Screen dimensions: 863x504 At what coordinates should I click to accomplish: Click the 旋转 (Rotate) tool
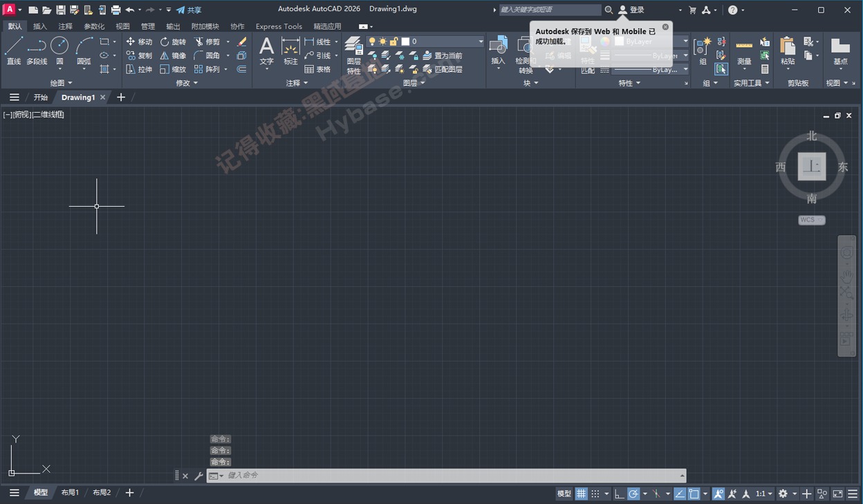point(172,41)
